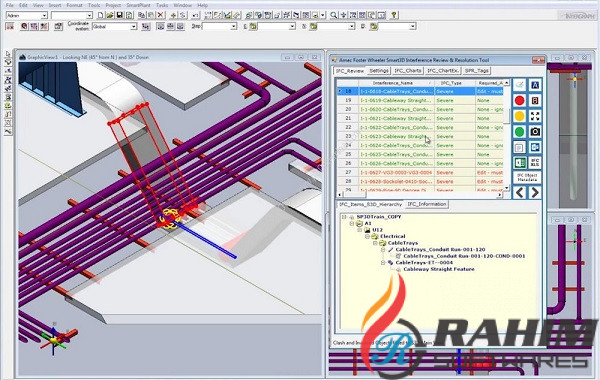Collapse the SP3DTrain_COPY tree node

click(344, 217)
